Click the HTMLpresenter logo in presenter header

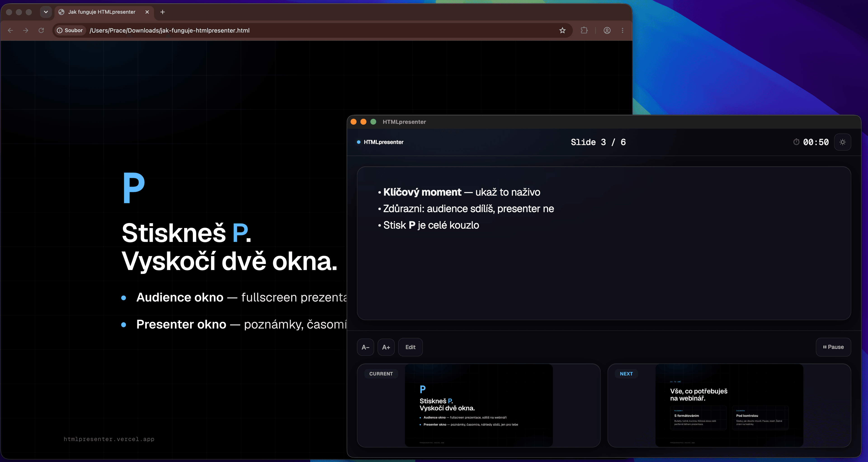click(380, 142)
